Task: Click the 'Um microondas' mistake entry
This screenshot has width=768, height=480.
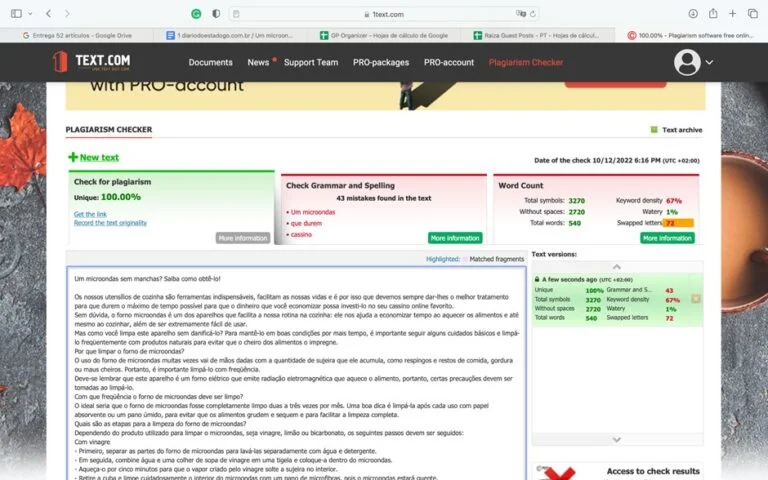Action: tap(313, 212)
